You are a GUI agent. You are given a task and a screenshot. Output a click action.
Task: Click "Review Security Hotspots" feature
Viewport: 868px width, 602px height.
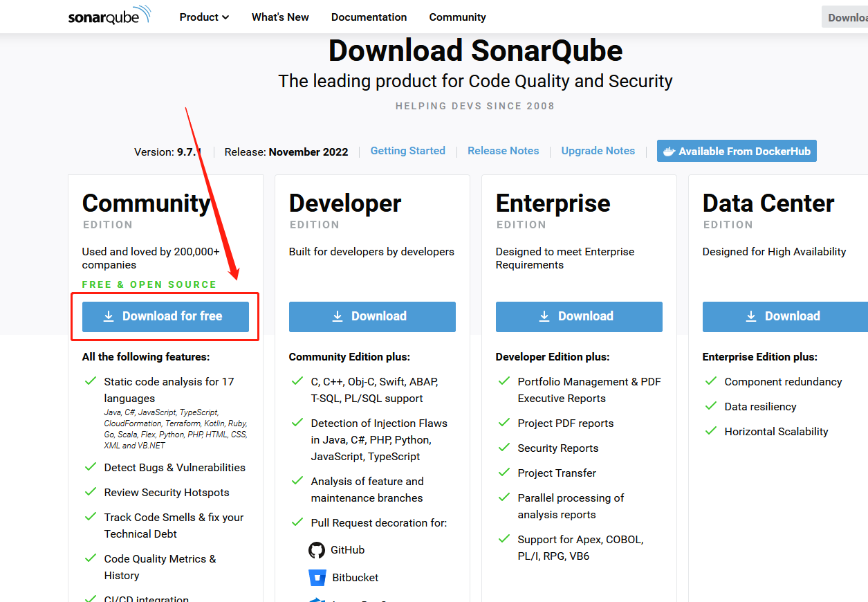[167, 493]
